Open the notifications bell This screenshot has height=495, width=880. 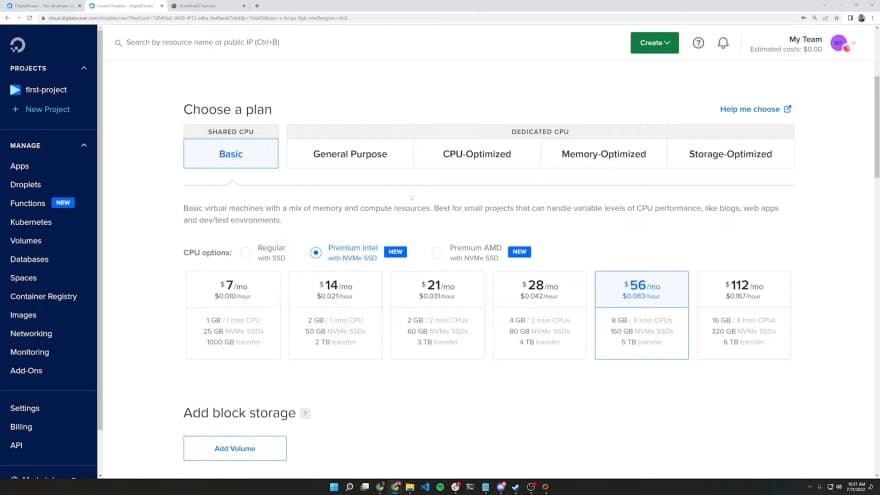coord(723,43)
